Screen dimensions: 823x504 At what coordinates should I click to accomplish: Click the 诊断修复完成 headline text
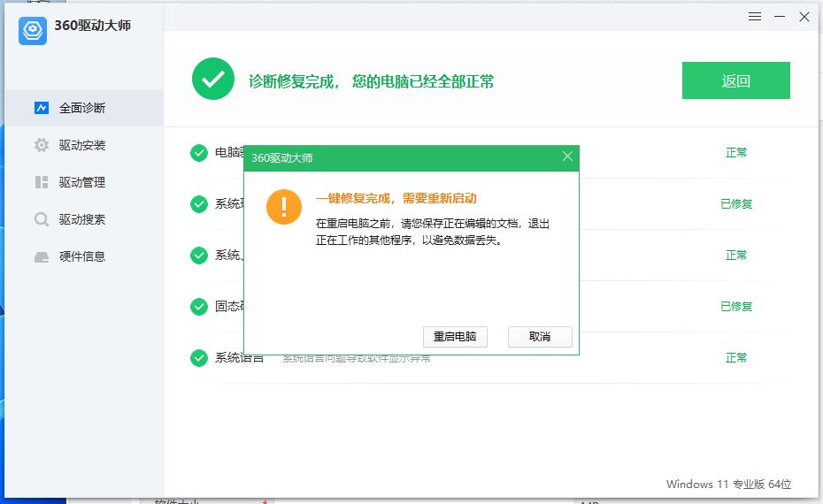tap(371, 81)
